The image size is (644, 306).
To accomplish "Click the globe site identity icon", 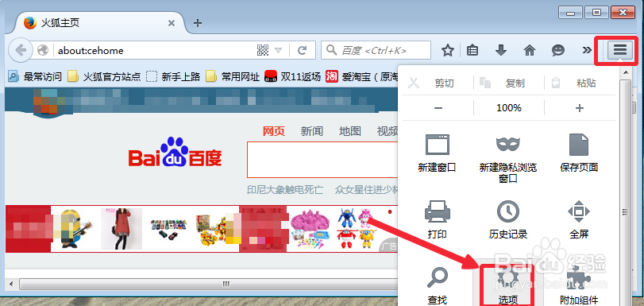I will point(43,51).
